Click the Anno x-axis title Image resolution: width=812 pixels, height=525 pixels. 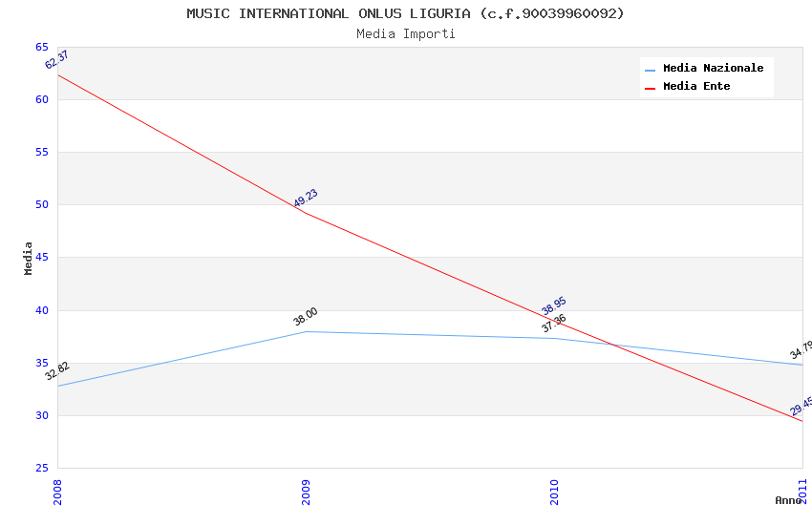click(788, 500)
